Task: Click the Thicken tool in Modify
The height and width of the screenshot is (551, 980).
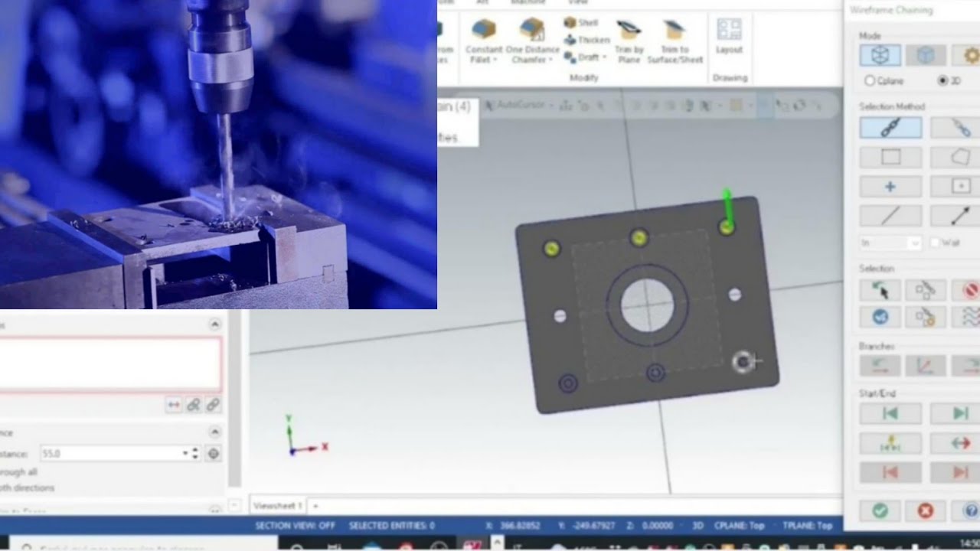Action: click(x=586, y=40)
